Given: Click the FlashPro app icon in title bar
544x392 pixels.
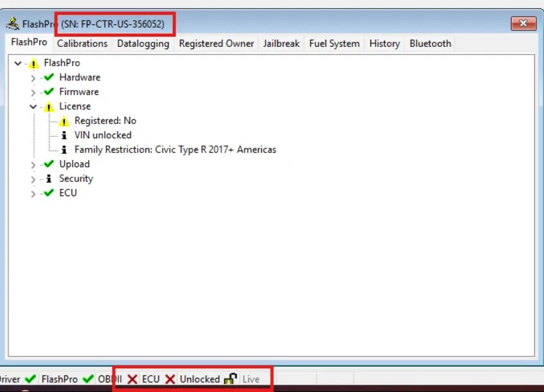Looking at the screenshot, I should point(13,24).
